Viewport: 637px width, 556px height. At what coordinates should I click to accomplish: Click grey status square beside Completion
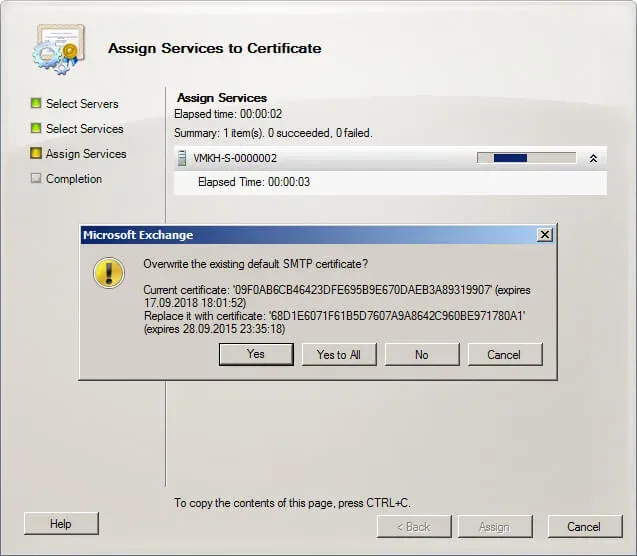[36, 178]
